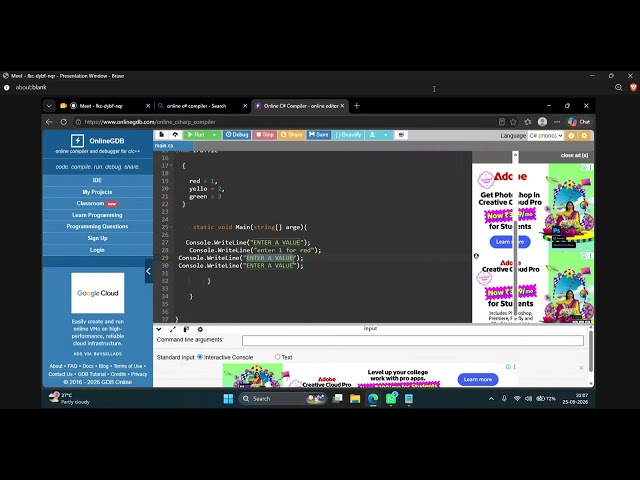Open Copilot Chat button
The image size is (640, 480).
click(x=579, y=122)
